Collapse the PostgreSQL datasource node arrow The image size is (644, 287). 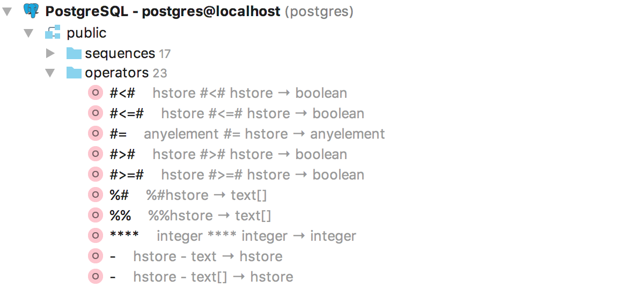(8, 12)
